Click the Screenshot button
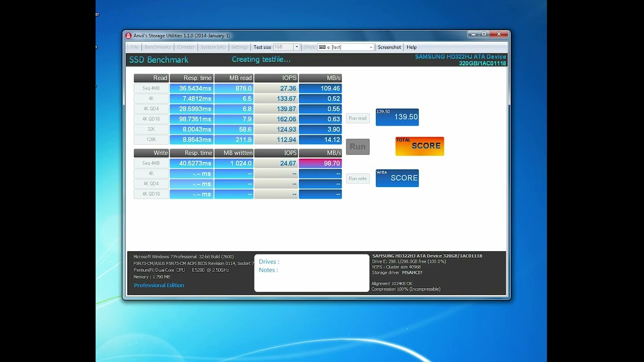This screenshot has height=362, width=644. tap(389, 47)
